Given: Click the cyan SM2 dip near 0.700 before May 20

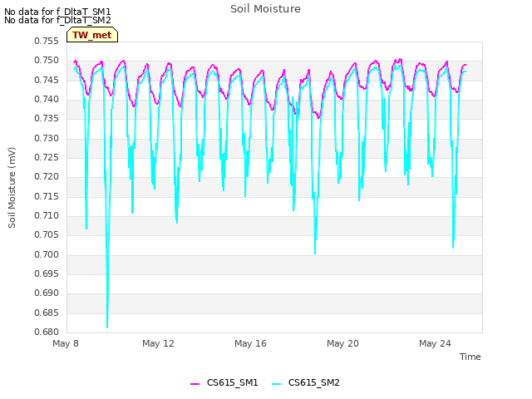Looking at the screenshot, I should click(x=315, y=252).
